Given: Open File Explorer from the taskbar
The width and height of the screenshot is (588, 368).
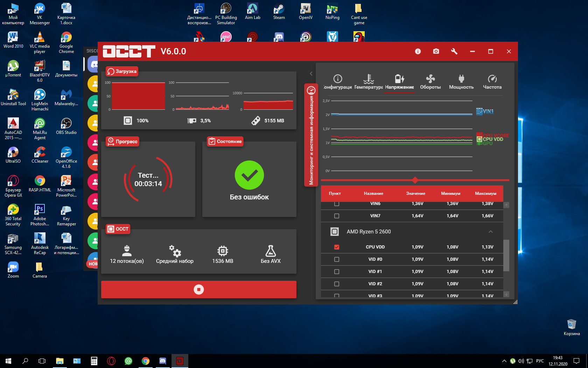Looking at the screenshot, I should pyautogui.click(x=59, y=361).
